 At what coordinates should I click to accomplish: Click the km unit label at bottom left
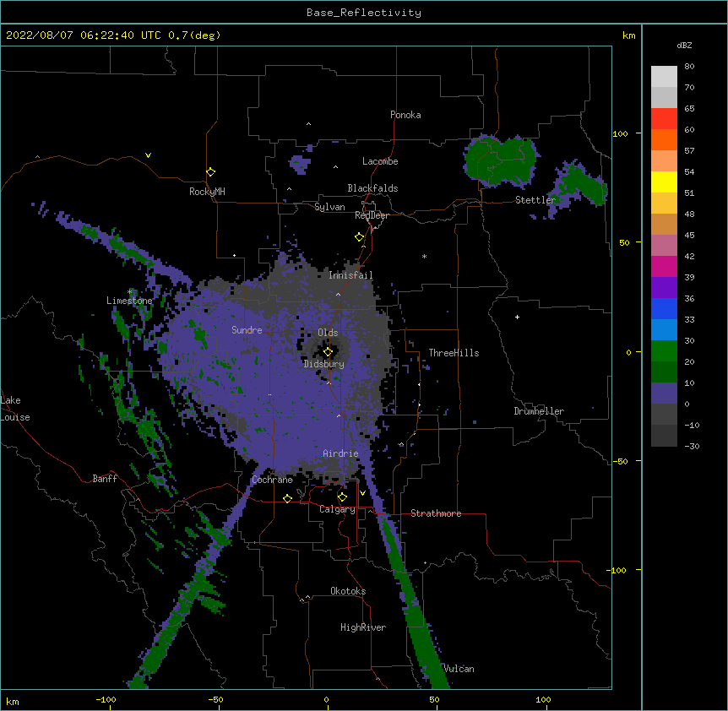13,702
